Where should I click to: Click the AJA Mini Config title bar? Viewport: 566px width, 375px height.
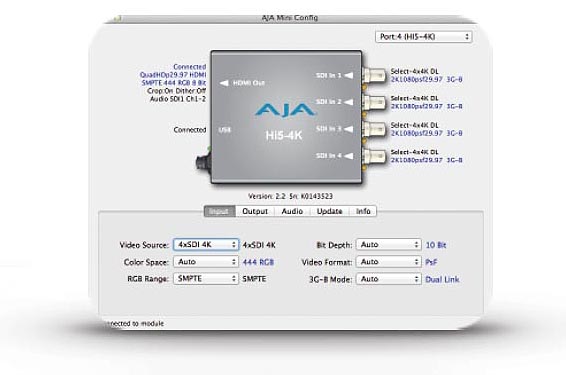point(290,17)
